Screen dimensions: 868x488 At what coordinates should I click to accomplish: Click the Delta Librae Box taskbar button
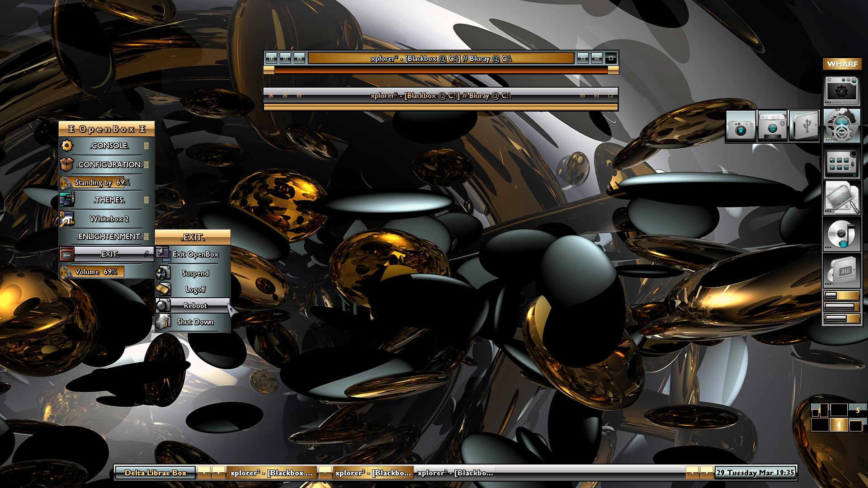coord(156,473)
